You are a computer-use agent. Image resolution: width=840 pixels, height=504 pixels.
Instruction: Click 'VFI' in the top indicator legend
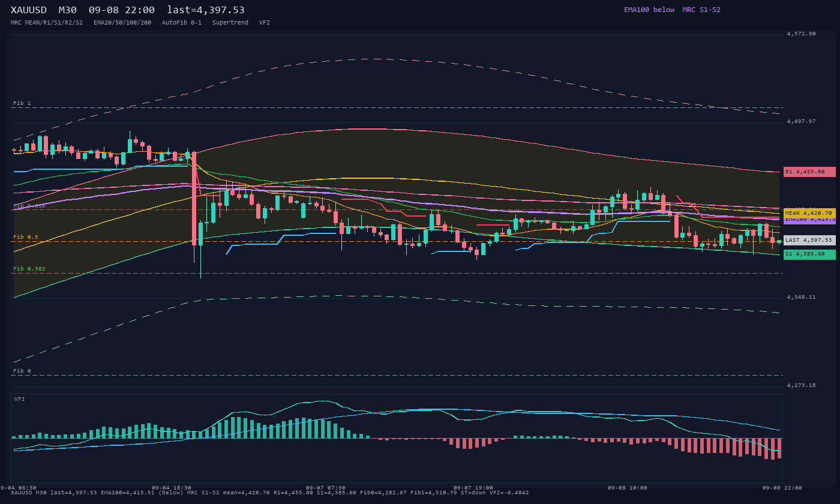[x=265, y=22]
